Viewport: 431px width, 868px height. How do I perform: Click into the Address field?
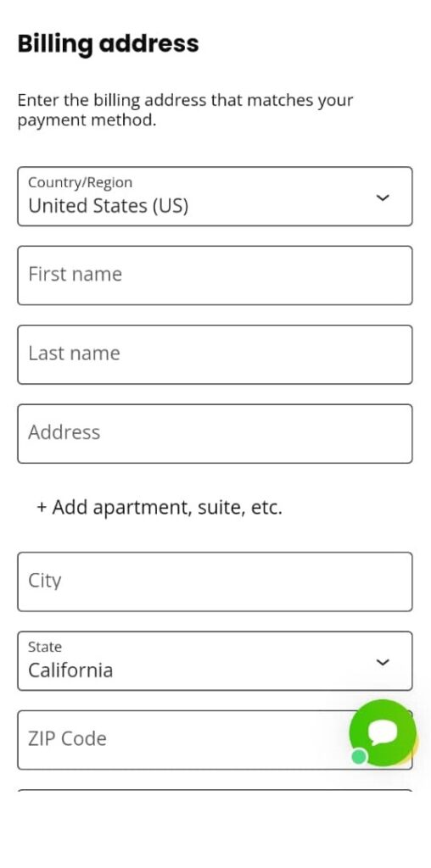click(215, 433)
